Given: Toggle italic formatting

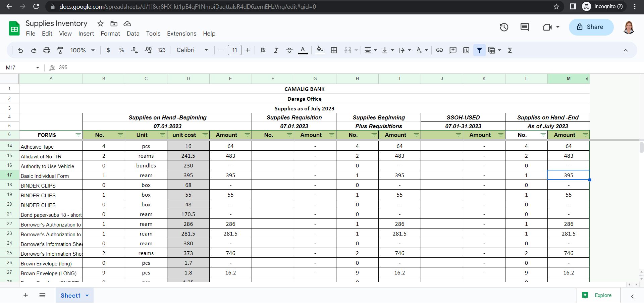Looking at the screenshot, I should pos(276,50).
